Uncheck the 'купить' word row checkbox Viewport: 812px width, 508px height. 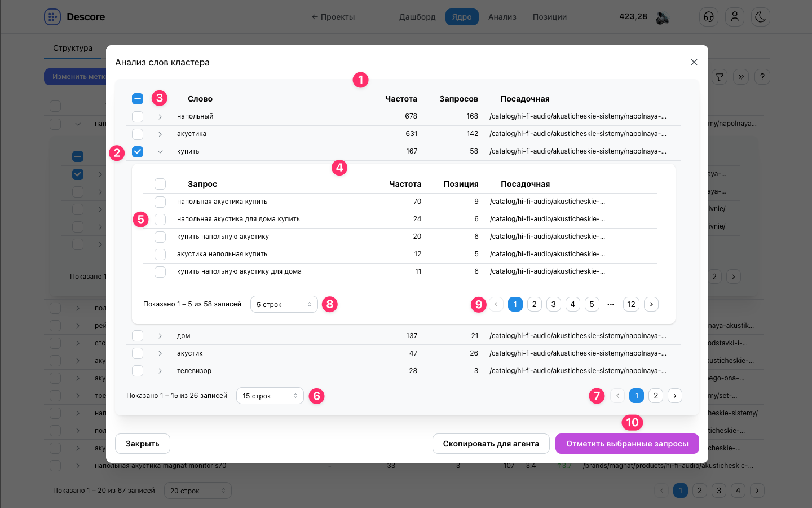[x=138, y=152]
